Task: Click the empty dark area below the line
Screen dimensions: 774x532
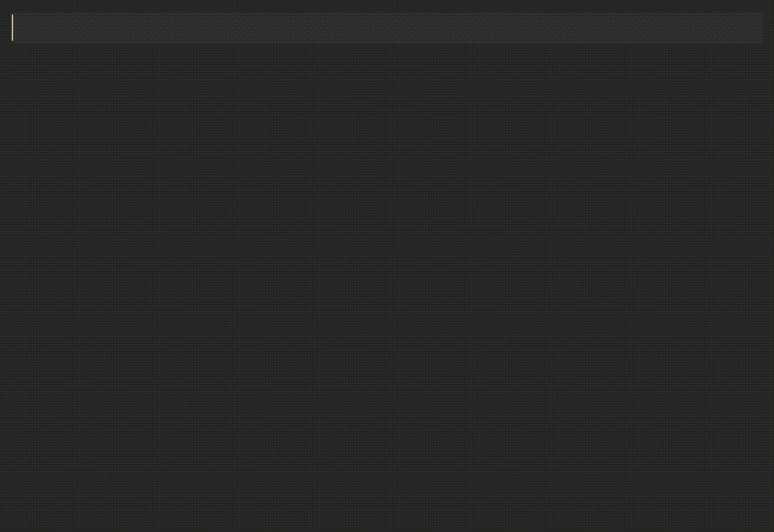Action: coord(388,286)
